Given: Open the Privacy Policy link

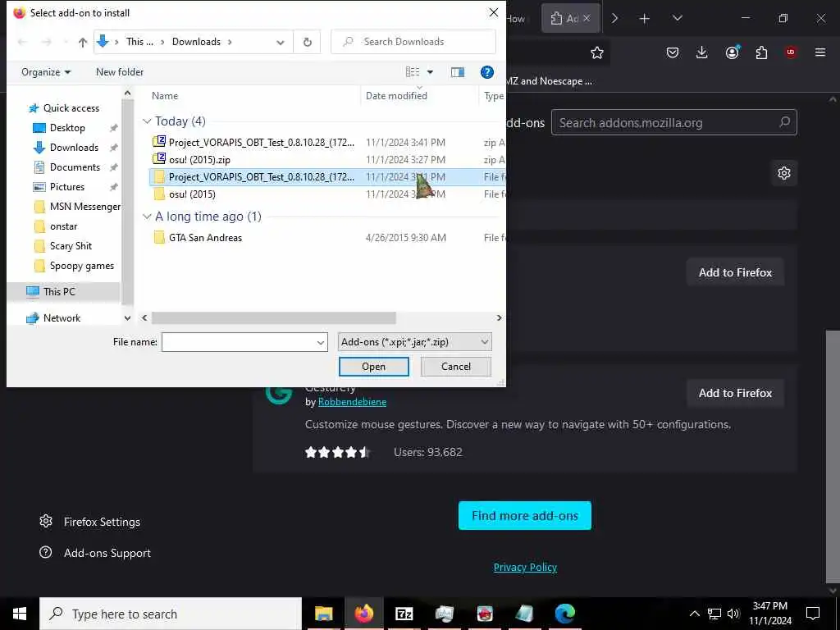Looking at the screenshot, I should coord(525,568).
